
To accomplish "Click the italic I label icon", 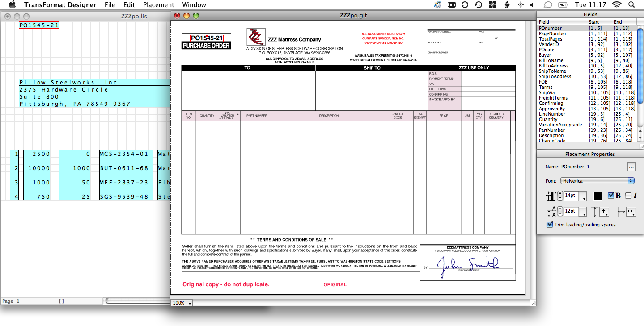I will [x=635, y=196].
